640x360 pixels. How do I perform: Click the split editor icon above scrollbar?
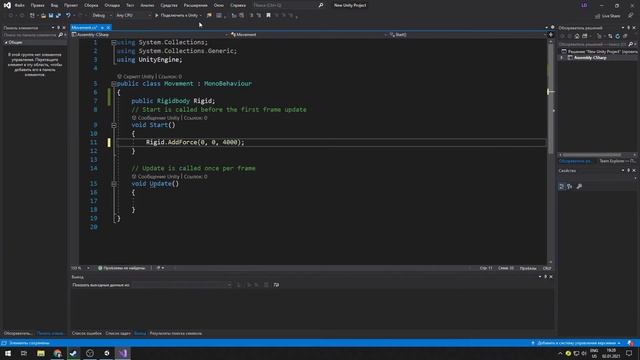coord(551,35)
